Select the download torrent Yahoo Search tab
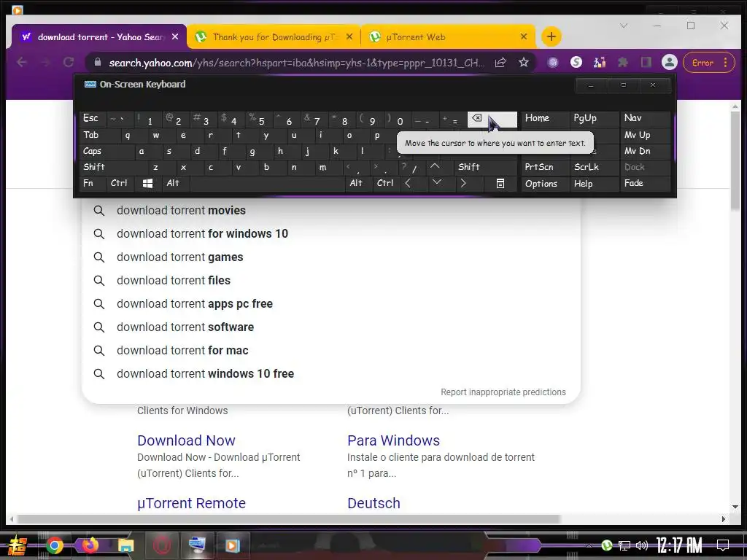This screenshot has width=747, height=560. pyautogui.click(x=99, y=36)
